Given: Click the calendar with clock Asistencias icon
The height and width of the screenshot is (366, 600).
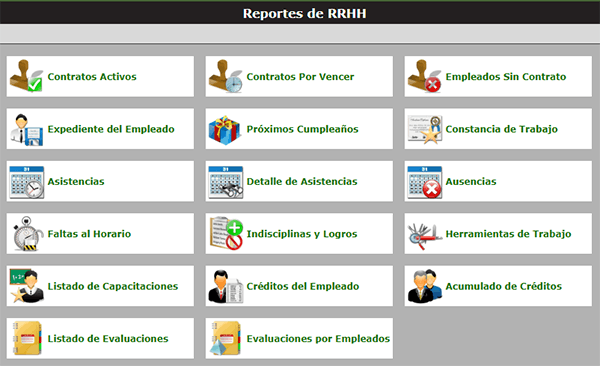Looking at the screenshot, I should [26, 182].
